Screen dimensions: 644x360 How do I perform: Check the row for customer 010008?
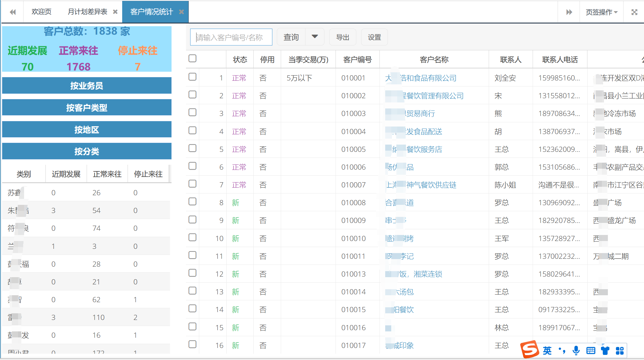click(192, 202)
